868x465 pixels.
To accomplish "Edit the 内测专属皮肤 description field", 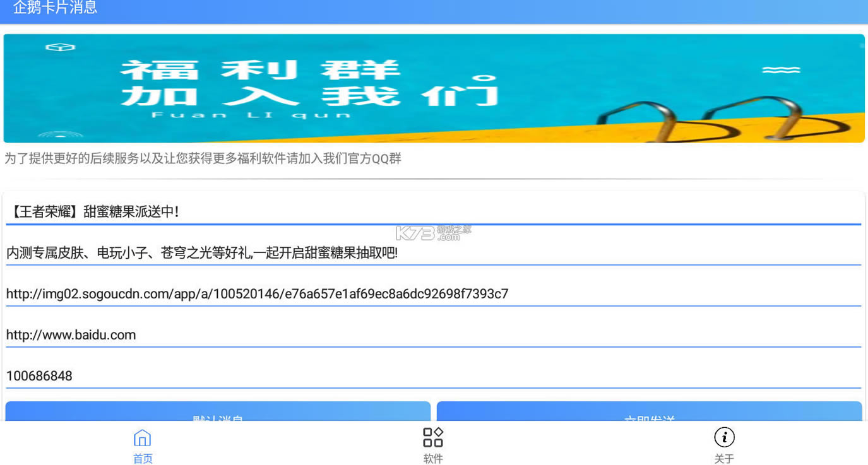I will point(434,253).
